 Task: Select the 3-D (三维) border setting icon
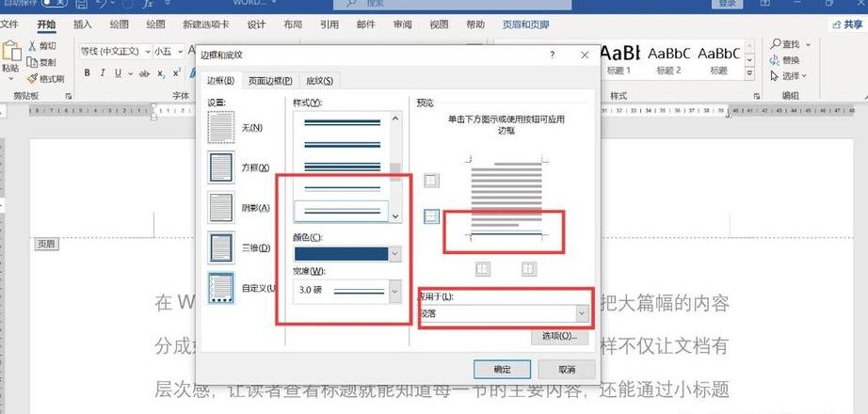221,247
